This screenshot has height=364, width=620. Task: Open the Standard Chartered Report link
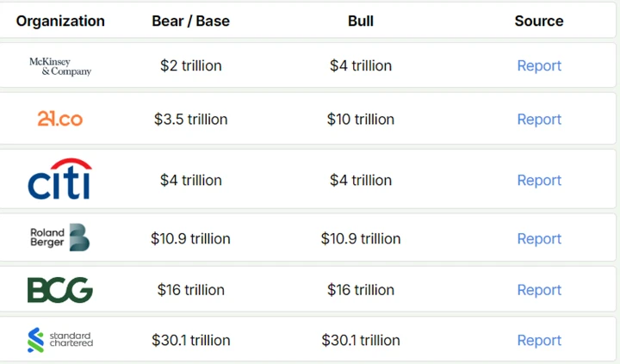click(539, 341)
